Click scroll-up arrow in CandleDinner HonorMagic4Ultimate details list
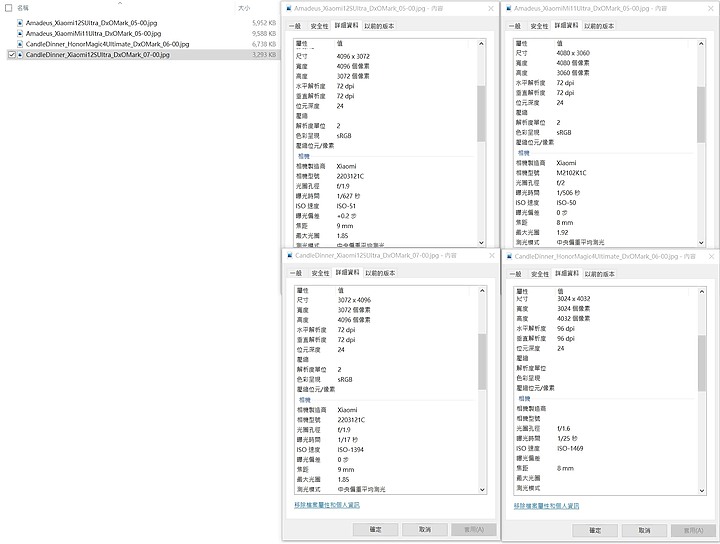The height and width of the screenshot is (544, 720). point(702,292)
